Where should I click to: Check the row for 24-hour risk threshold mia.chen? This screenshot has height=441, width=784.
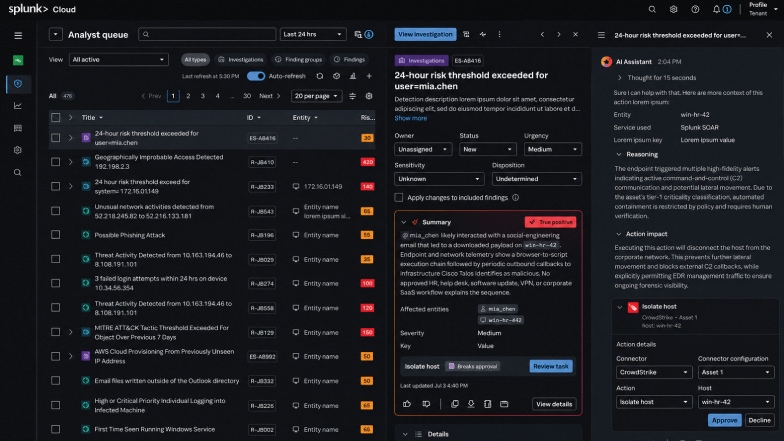pyautogui.click(x=56, y=138)
